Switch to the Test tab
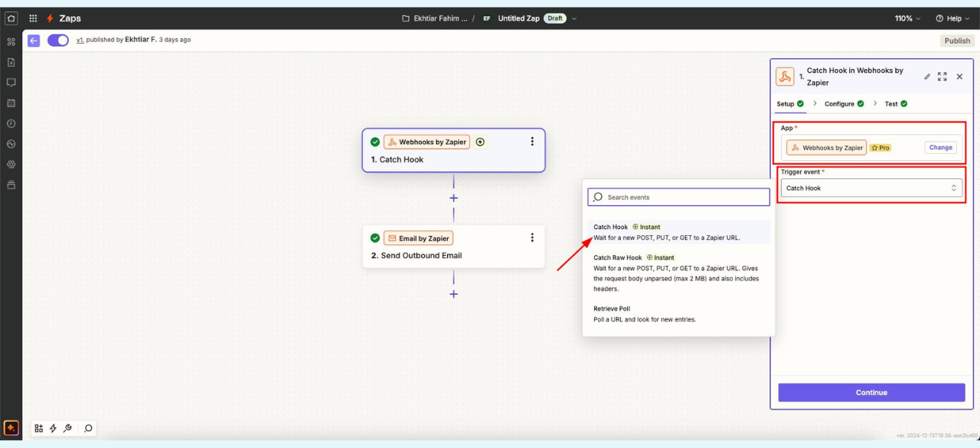 coord(896,103)
